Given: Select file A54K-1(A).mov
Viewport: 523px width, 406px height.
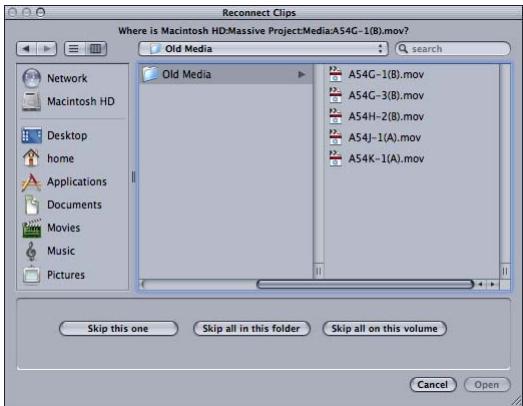Looking at the screenshot, I should (377, 158).
